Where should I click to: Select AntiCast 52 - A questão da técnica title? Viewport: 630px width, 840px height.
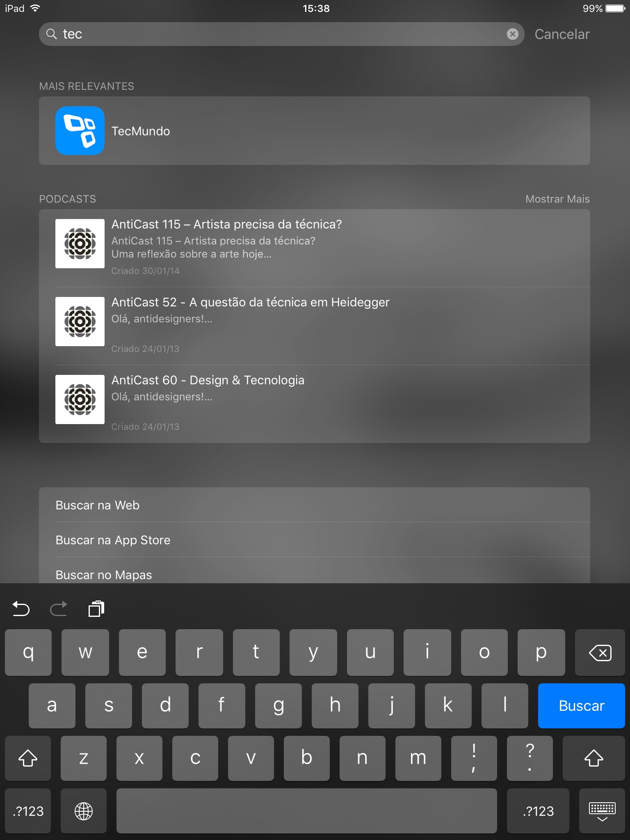pos(250,302)
